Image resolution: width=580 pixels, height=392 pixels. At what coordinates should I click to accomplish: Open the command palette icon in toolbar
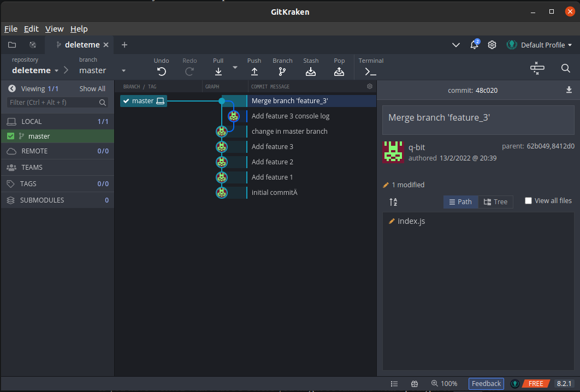[537, 68]
